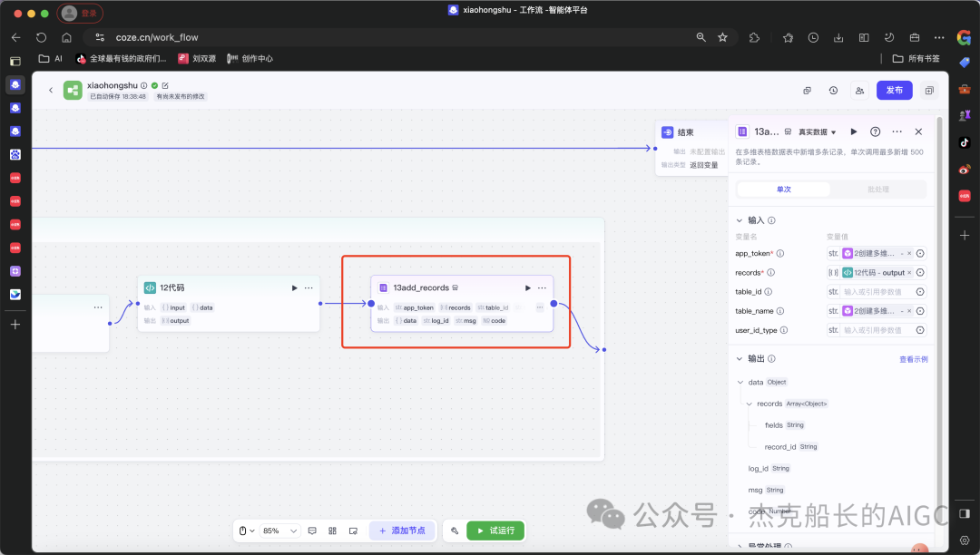Publish the workflow with 发布 button
This screenshot has height=555, width=980.
click(x=895, y=91)
